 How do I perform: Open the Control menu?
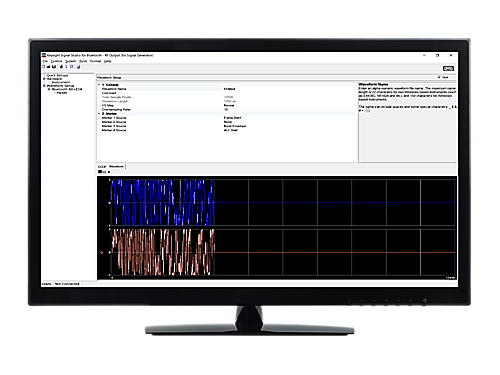click(56, 61)
